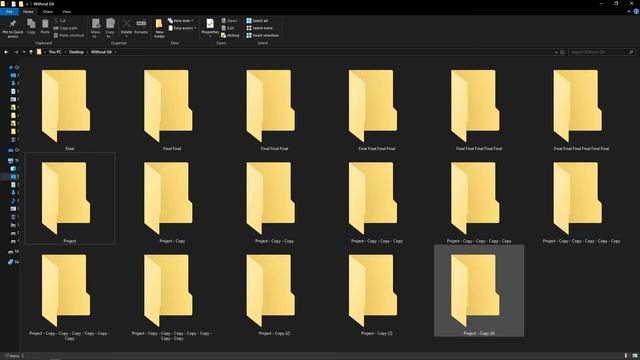Viewport: 640px width, 360px height.
Task: Open the Move to dropdown
Action: point(96,28)
